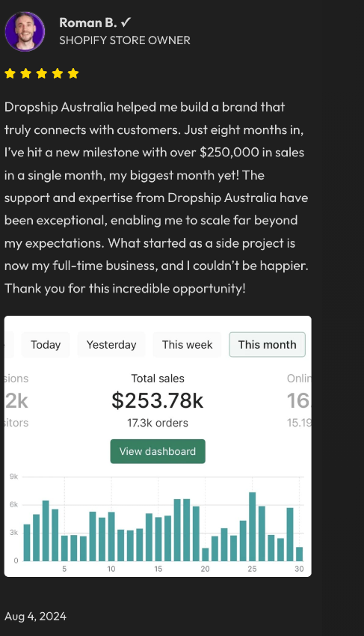Click the third yellow rating star
The image size is (364, 636).
pyautogui.click(x=42, y=73)
